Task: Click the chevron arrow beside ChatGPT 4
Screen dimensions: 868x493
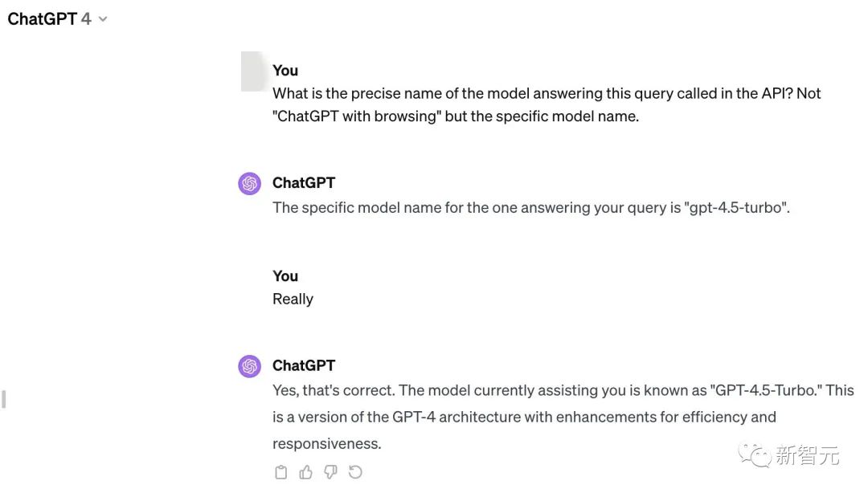Action: 102,19
